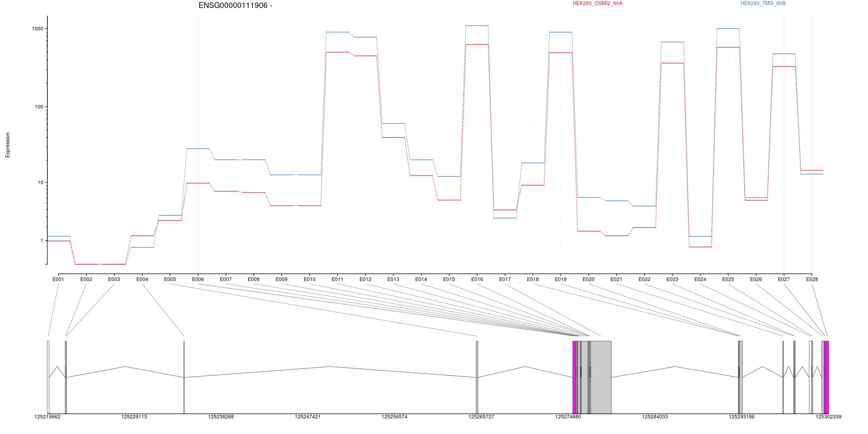The width and height of the screenshot is (868, 434).
Task: Click the magenta exon near coordinate 125274880
Action: (x=574, y=377)
